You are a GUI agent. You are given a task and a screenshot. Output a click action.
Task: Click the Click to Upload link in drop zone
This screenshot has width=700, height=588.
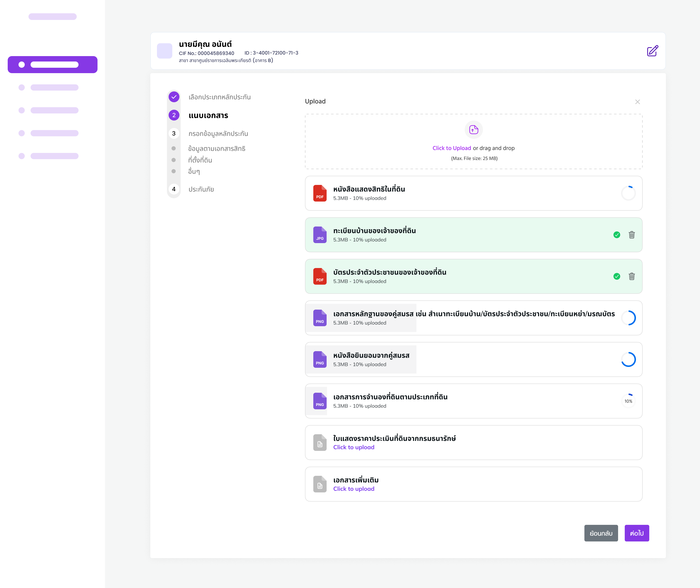452,148
